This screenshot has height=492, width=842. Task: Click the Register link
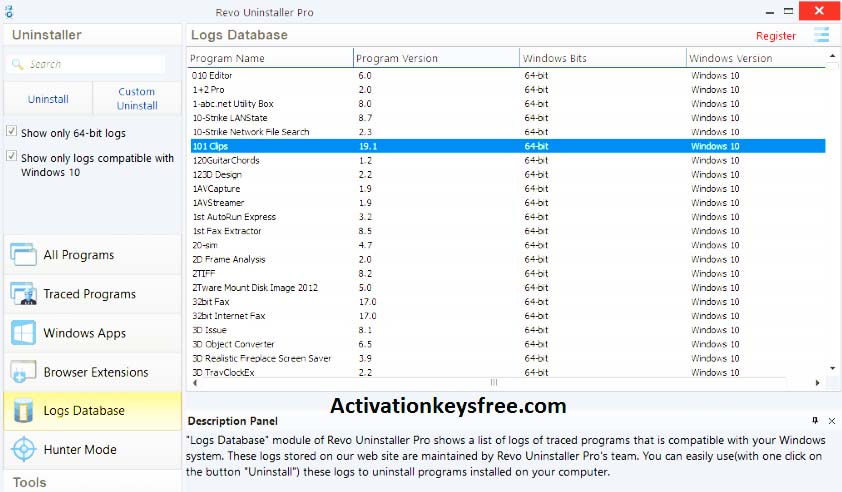(775, 36)
